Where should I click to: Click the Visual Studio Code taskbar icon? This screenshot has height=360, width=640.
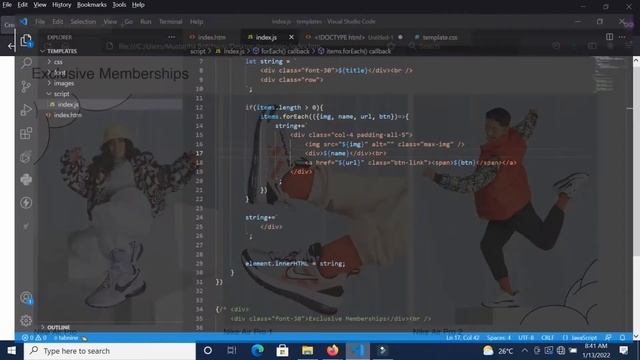tap(358, 351)
